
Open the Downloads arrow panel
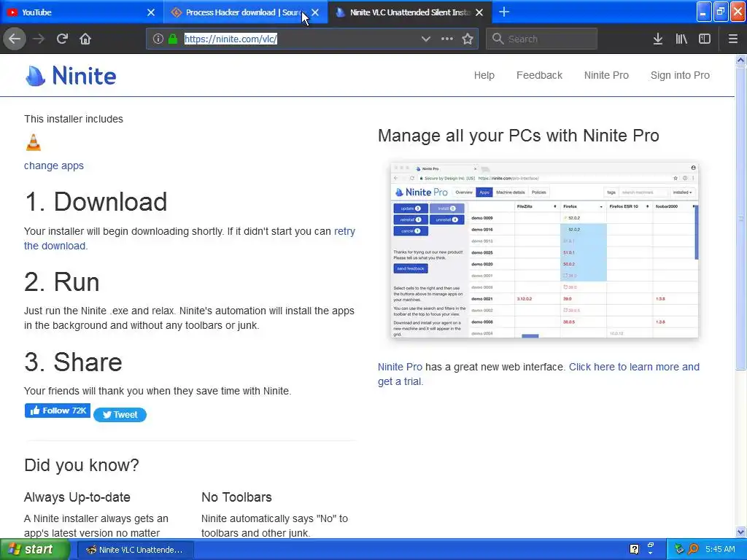click(x=658, y=39)
